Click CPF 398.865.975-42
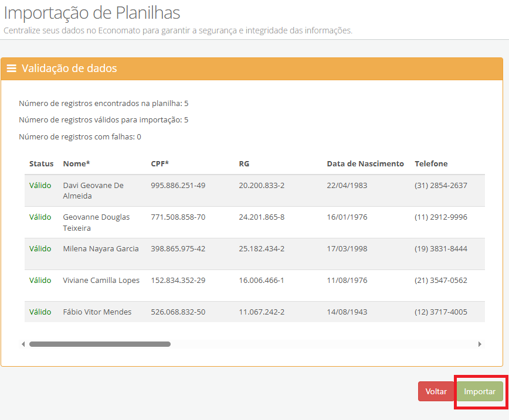 pyautogui.click(x=178, y=249)
